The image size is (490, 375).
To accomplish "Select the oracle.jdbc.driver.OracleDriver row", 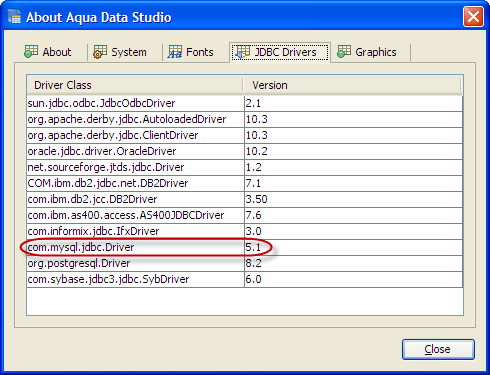I will 245,151.
